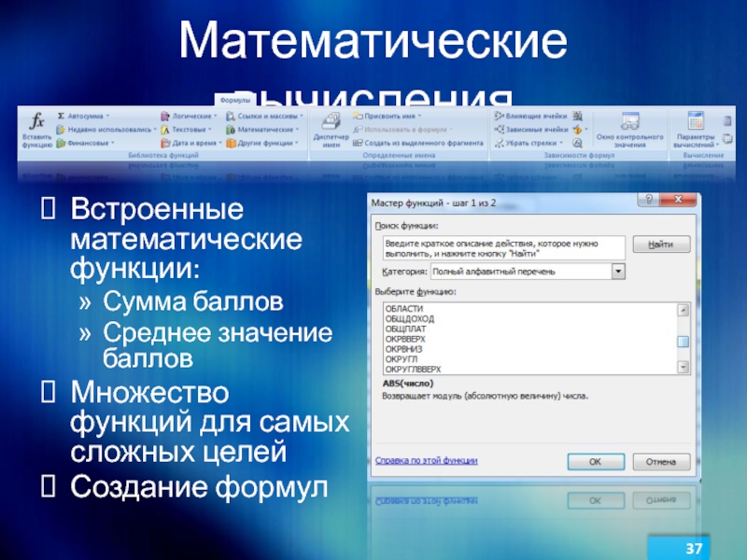Click the function list scroll down arrow
This screenshot has height=560, width=747.
684,367
